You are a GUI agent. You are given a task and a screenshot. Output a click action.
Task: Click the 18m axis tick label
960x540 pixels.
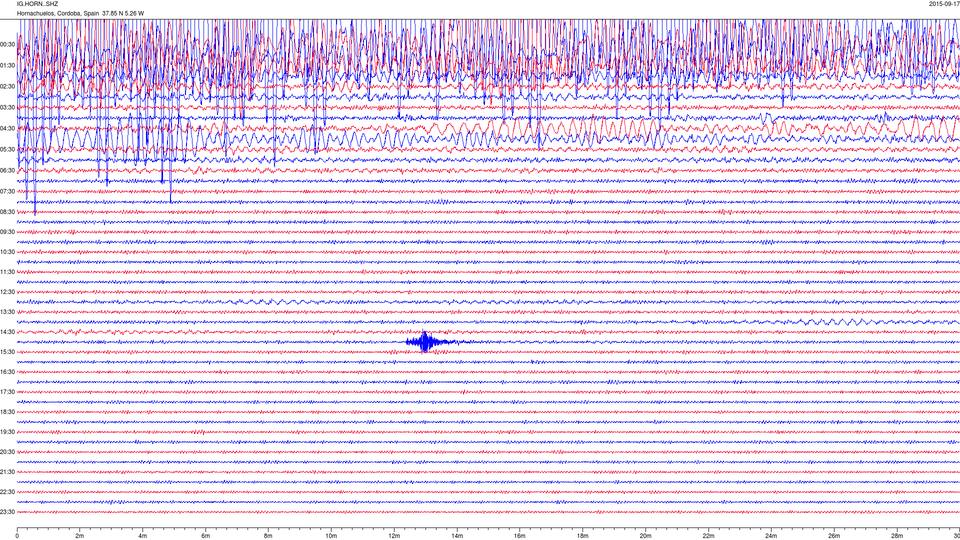(x=583, y=536)
